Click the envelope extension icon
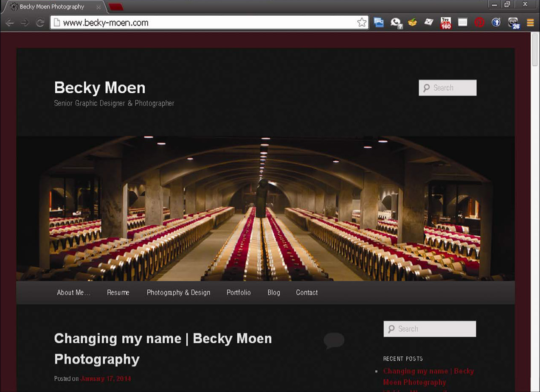 (x=429, y=22)
